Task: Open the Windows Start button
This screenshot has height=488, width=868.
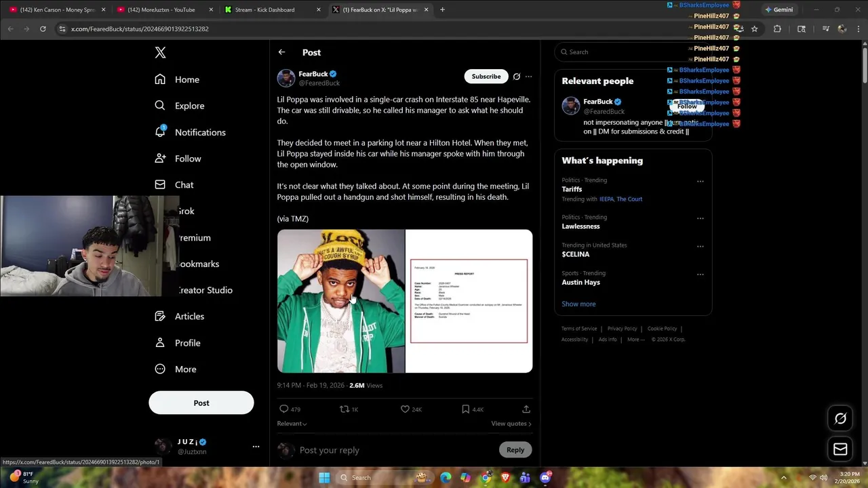Action: pos(324,478)
